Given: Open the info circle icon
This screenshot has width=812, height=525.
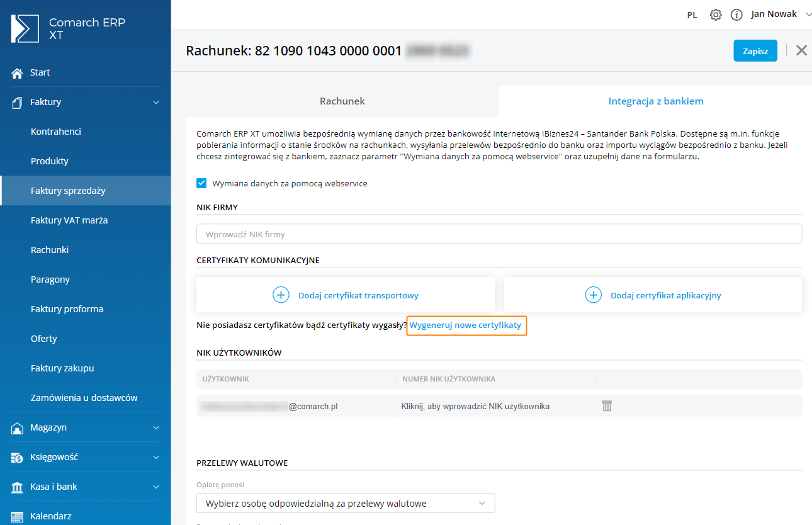Looking at the screenshot, I should (x=736, y=15).
